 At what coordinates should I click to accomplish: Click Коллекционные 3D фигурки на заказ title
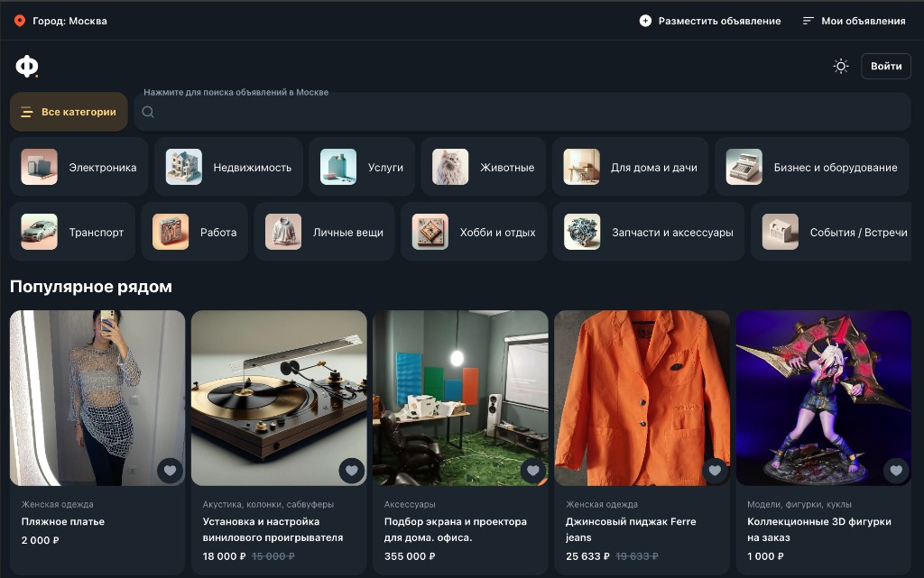pos(819,529)
